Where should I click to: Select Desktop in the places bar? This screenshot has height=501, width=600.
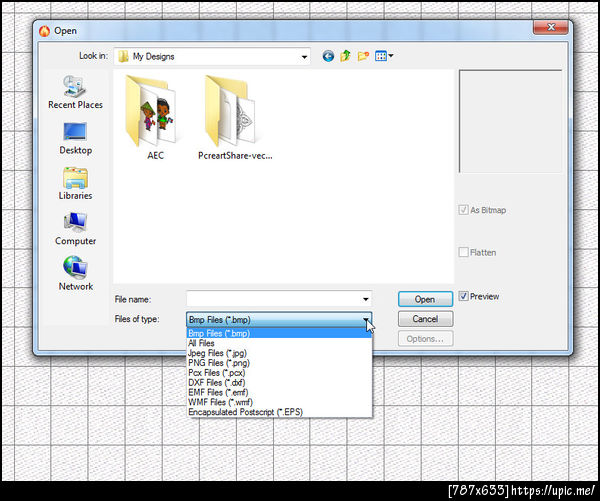pos(75,139)
